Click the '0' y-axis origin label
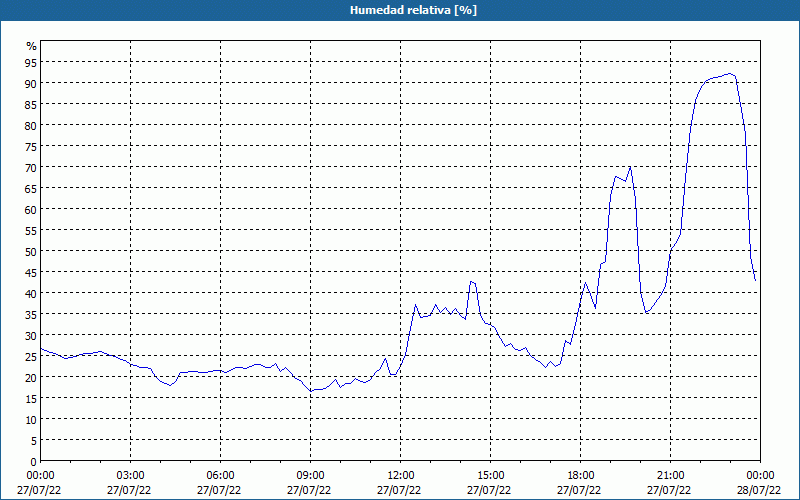The width and height of the screenshot is (800, 500). pos(34,461)
